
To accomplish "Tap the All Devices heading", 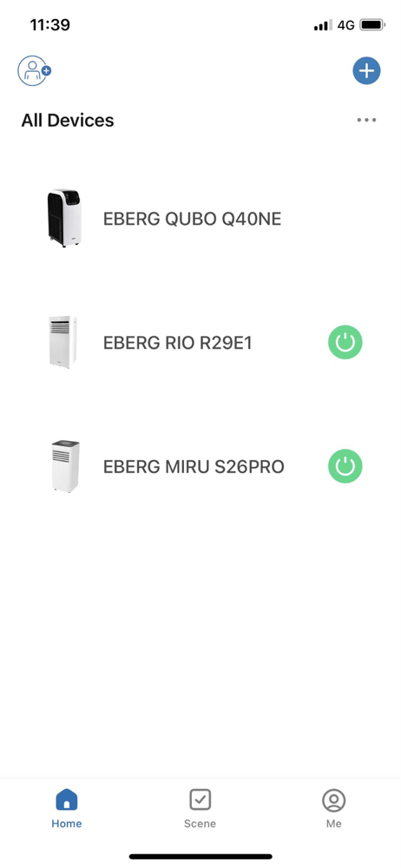I will point(68,120).
